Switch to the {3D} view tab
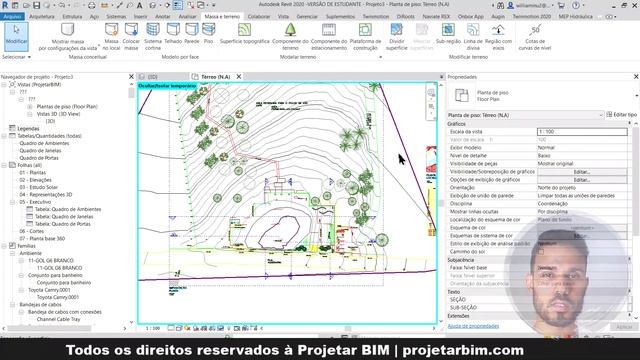This screenshot has width=640, height=360. click(x=152, y=77)
